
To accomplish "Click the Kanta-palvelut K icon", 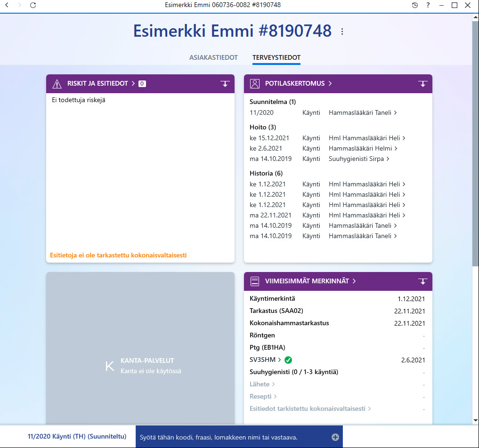I will coord(110,366).
